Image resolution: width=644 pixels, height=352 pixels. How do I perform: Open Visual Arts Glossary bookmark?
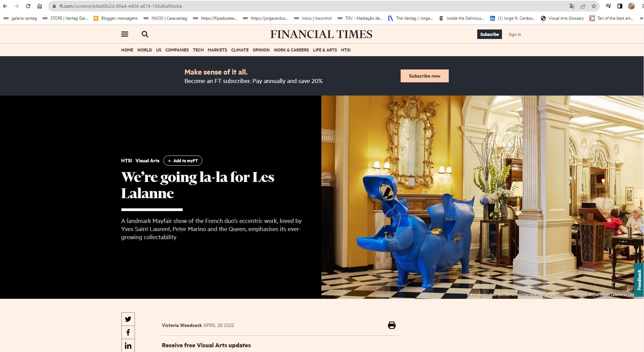pyautogui.click(x=562, y=18)
